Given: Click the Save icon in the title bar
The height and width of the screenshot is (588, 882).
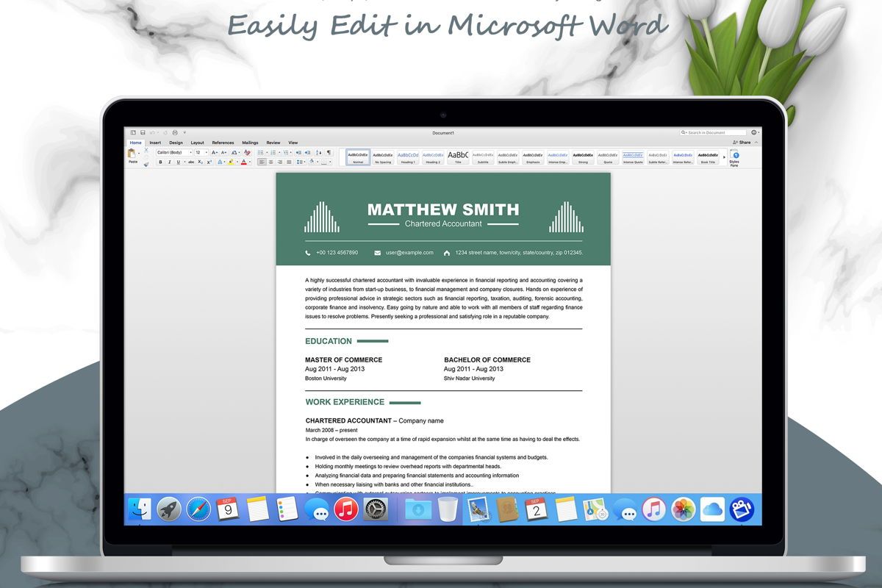Looking at the screenshot, I should 143,132.
